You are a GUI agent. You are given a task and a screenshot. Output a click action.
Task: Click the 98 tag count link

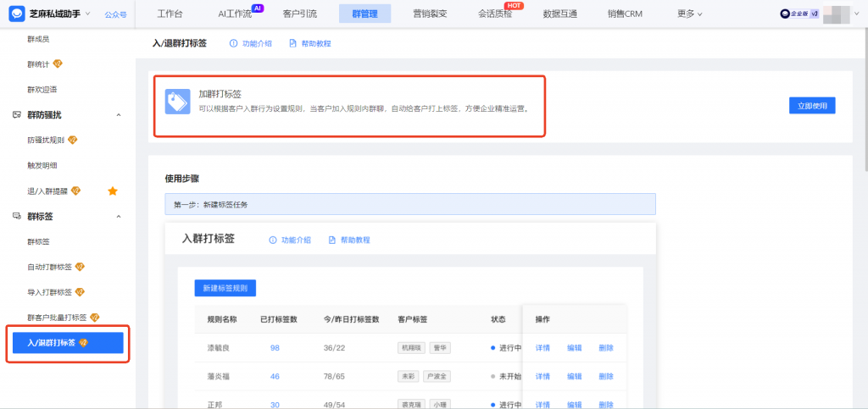tap(275, 348)
